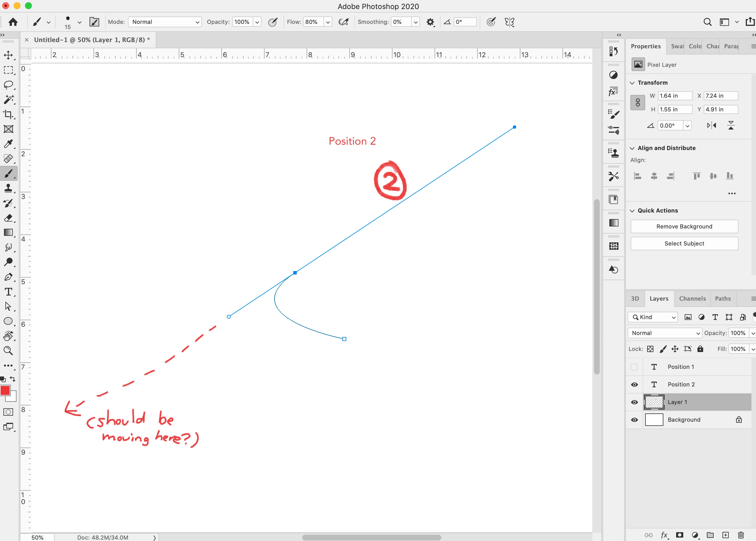Viewport: 756px width, 541px height.
Task: Select the Horizontal Type tool
Action: (x=8, y=292)
